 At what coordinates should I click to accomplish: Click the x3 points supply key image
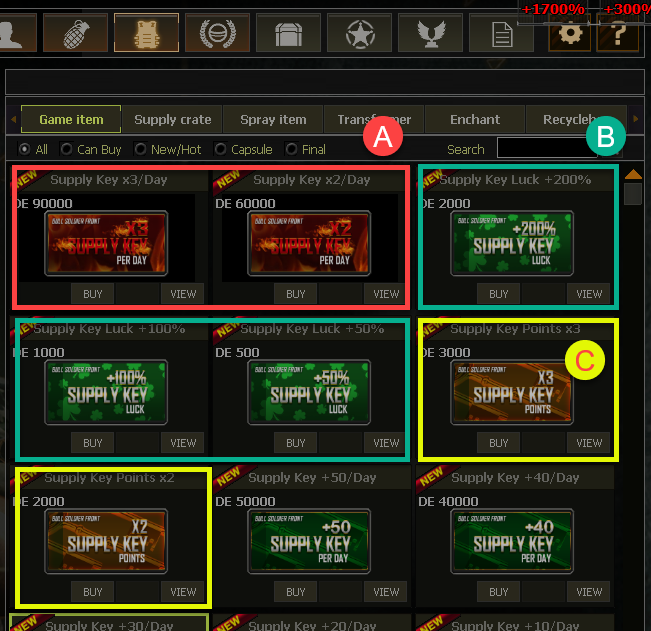click(512, 392)
